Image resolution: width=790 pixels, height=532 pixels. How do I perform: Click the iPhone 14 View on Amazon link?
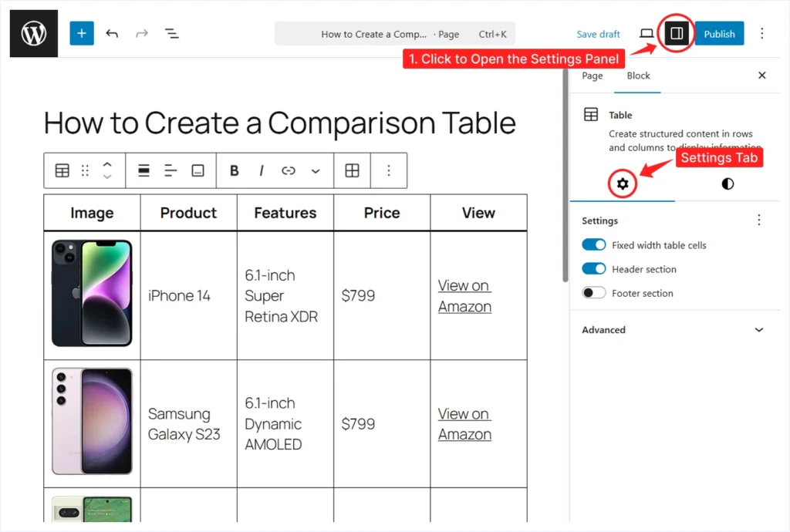(464, 295)
